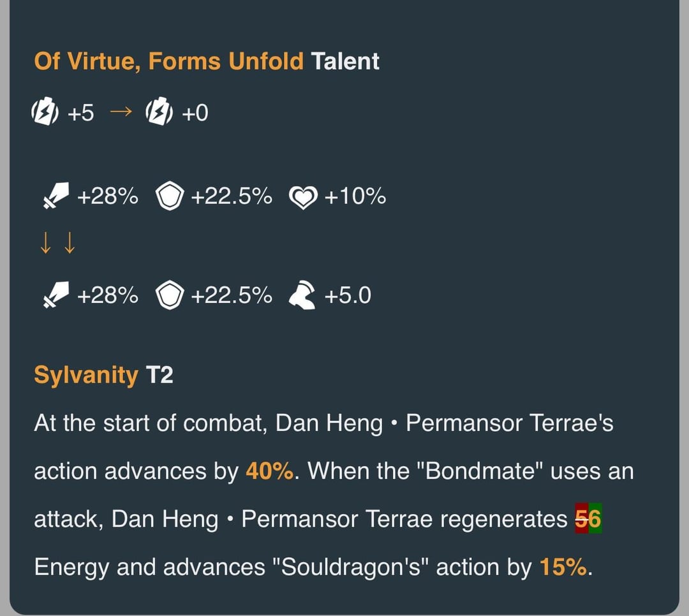Screen dimensions: 689x616
Task: Click the energy icon beside +0
Action: (159, 114)
